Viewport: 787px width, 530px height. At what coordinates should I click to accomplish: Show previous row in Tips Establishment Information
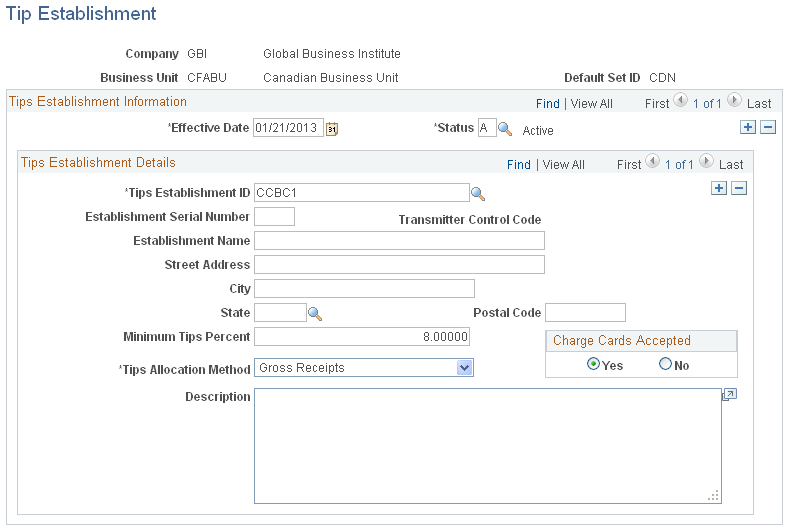pos(680,100)
